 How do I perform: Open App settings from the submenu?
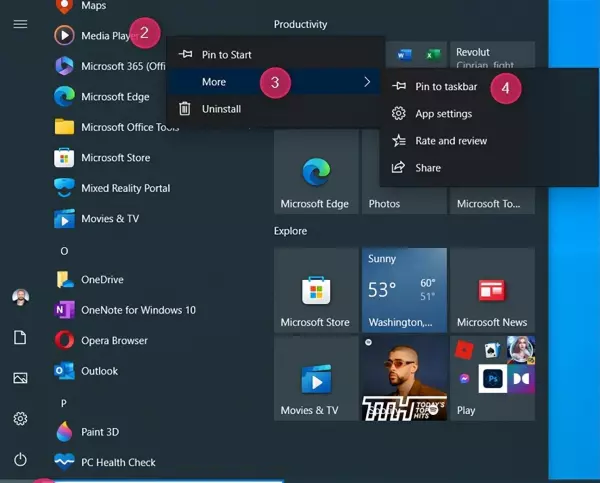[489, 114]
